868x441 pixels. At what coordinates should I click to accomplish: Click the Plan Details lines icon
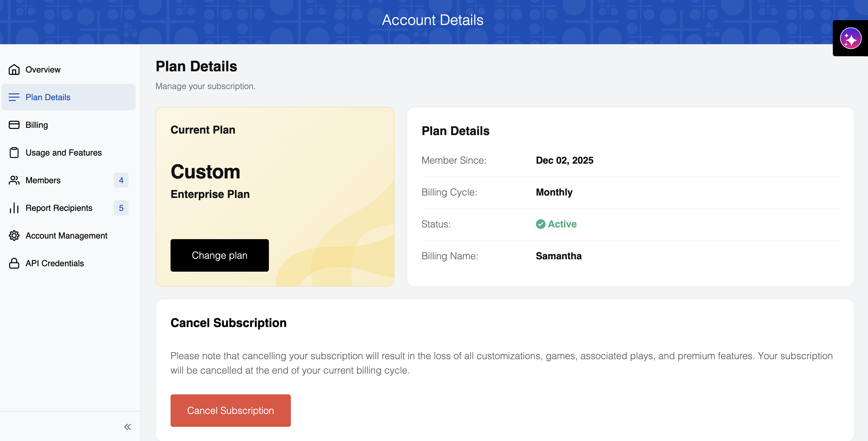[x=14, y=97]
